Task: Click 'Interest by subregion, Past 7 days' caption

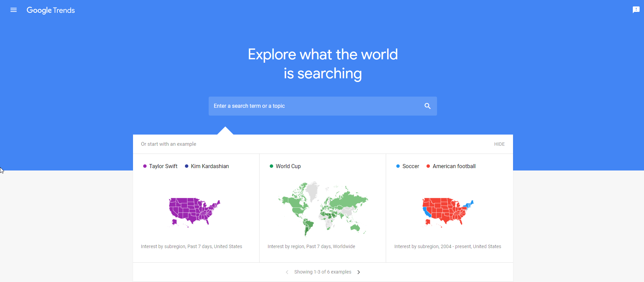Action: pos(191,246)
